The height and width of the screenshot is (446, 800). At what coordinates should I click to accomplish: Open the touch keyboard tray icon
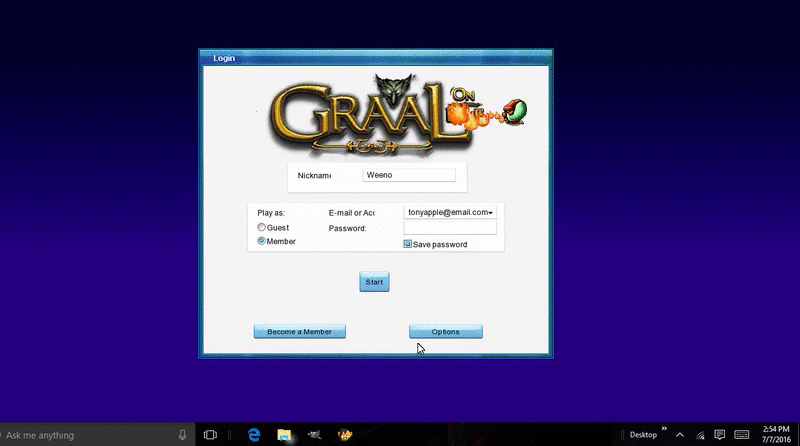741,435
